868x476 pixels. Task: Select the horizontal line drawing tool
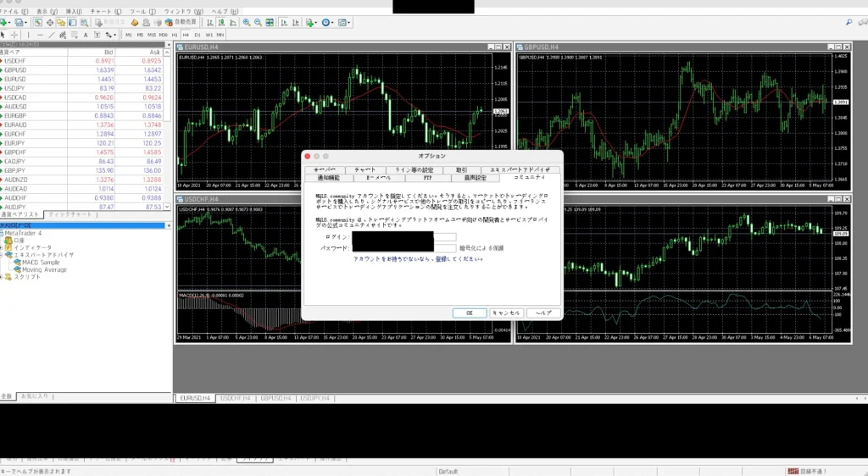(x=40, y=35)
